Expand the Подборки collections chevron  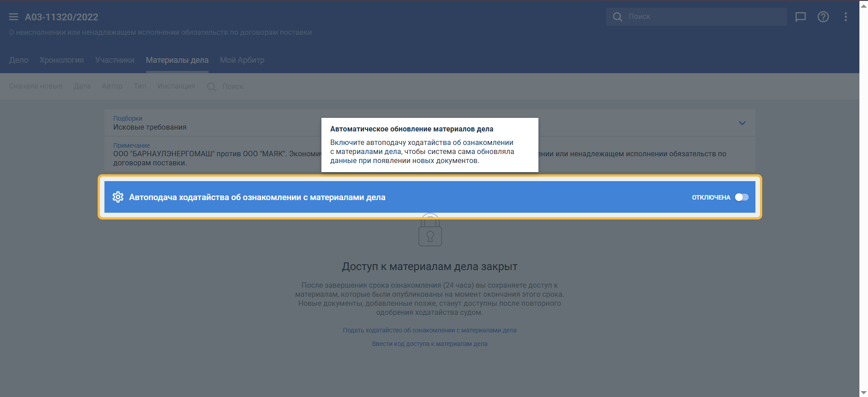pyautogui.click(x=742, y=123)
